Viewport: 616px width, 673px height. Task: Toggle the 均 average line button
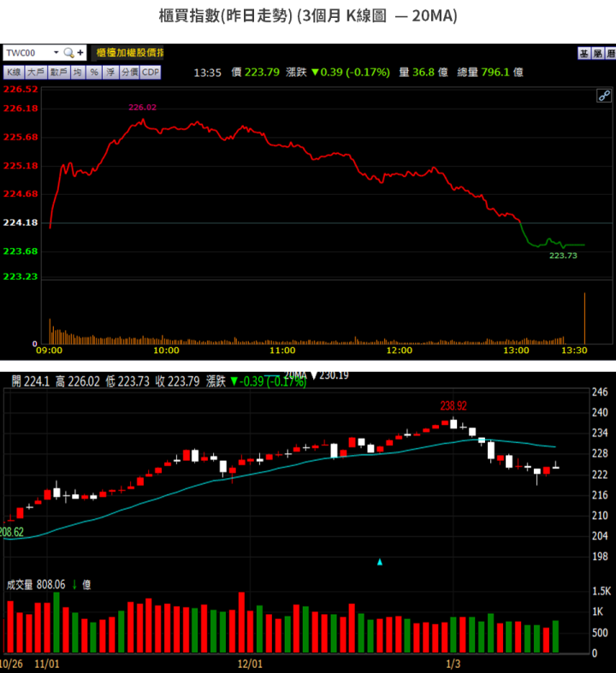(x=78, y=73)
